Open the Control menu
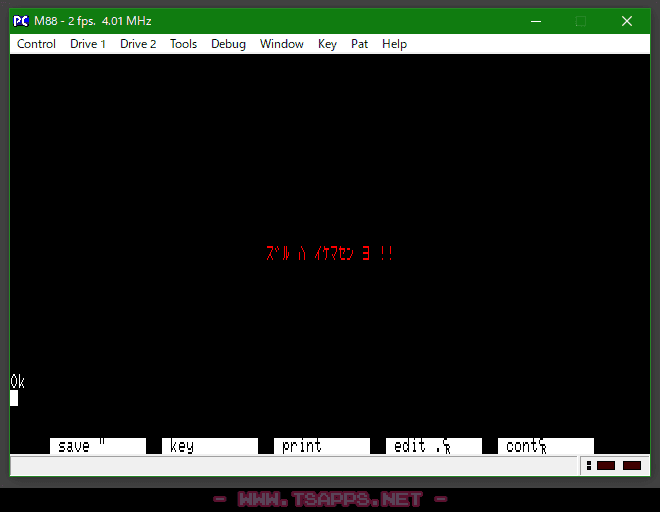 [x=36, y=44]
